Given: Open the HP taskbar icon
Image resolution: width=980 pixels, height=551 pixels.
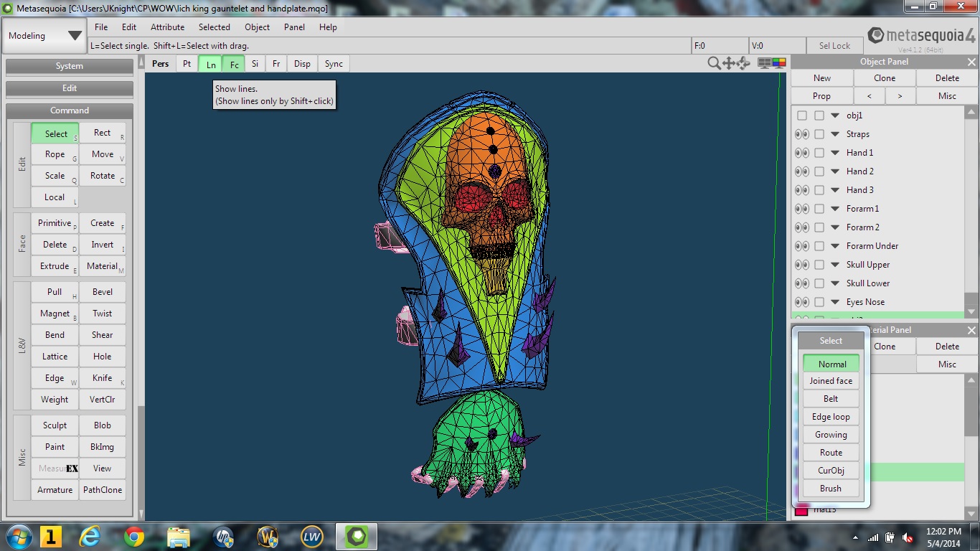Looking at the screenshot, I should coord(223,536).
